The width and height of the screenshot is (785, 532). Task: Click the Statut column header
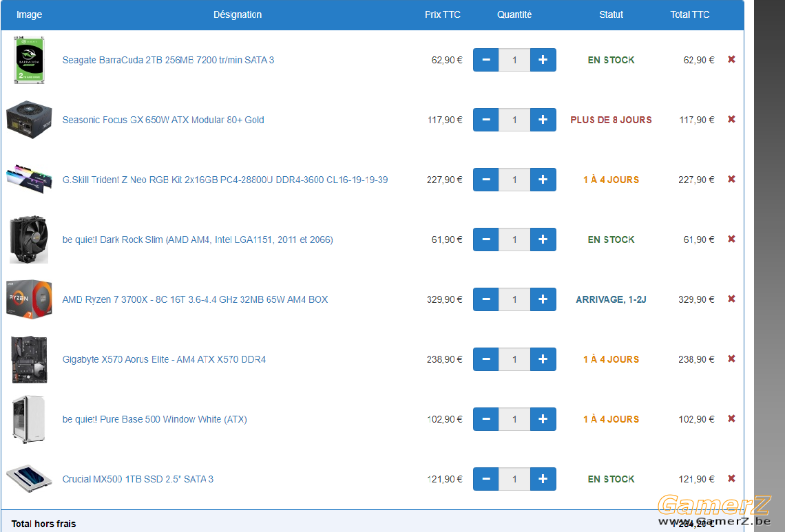[x=611, y=14]
